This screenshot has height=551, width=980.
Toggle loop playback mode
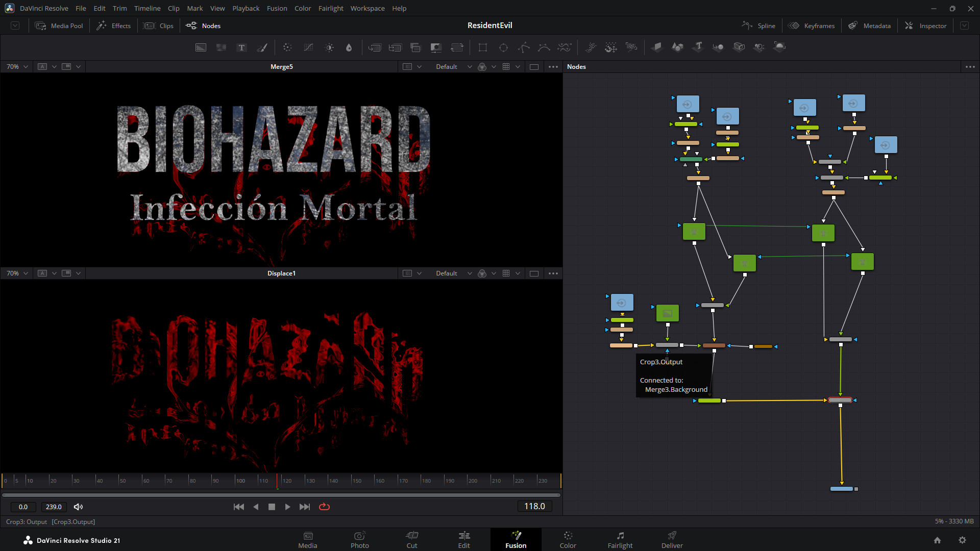(x=325, y=507)
